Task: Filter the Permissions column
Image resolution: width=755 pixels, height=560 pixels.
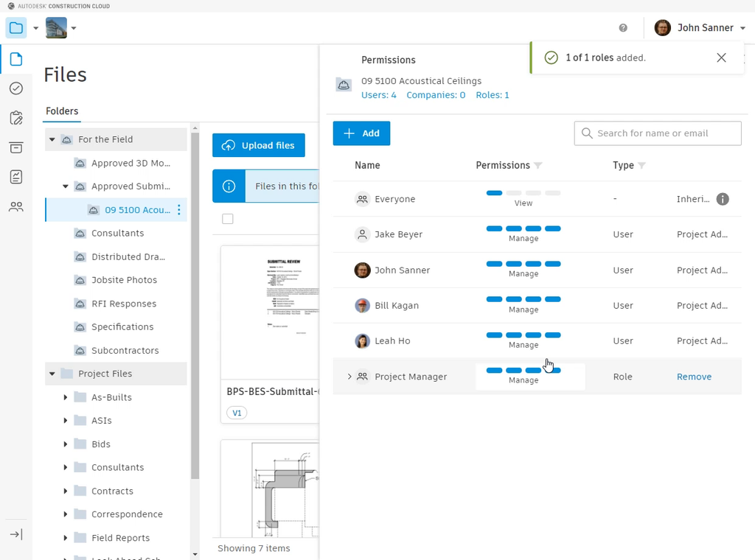Action: click(x=538, y=166)
